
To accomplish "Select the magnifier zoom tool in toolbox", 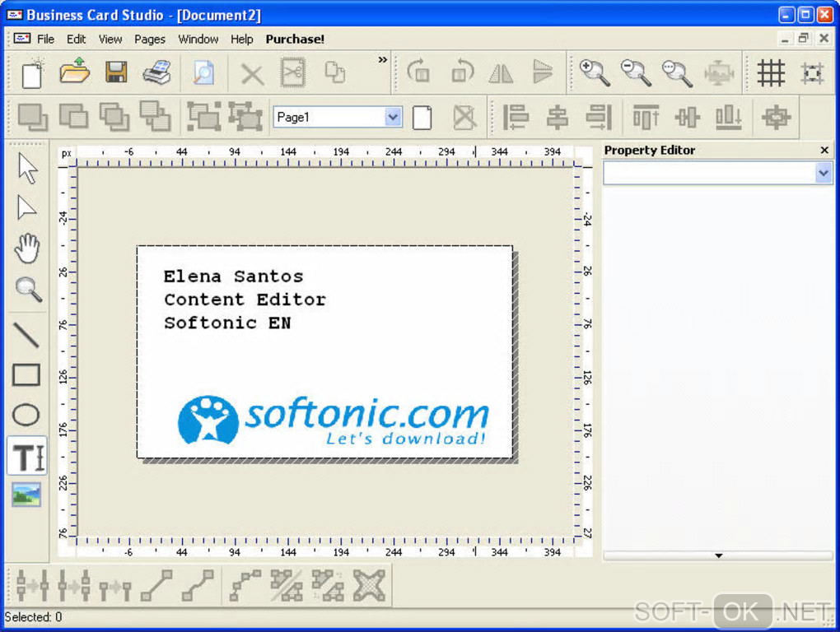I will coord(28,290).
